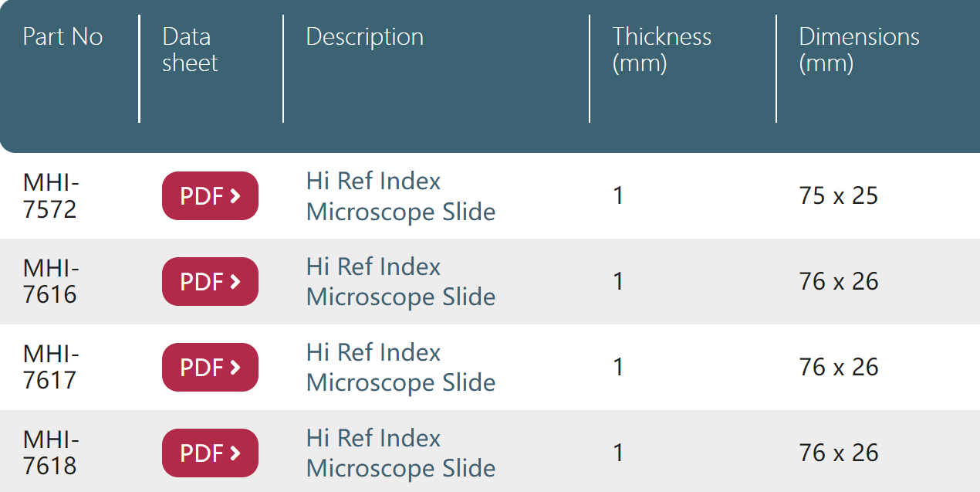Open the MHI-7572 Hi Ref Index Microscope Slide link
Screen dimensions: 980x492
[400, 196]
